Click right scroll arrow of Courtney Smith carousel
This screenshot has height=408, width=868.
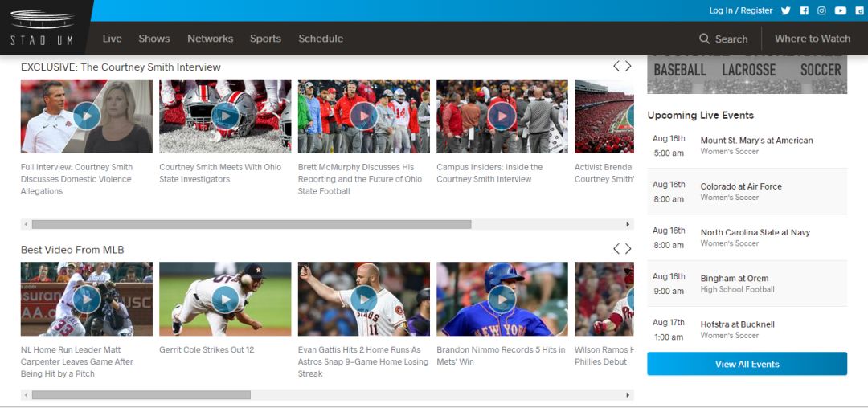tap(628, 224)
